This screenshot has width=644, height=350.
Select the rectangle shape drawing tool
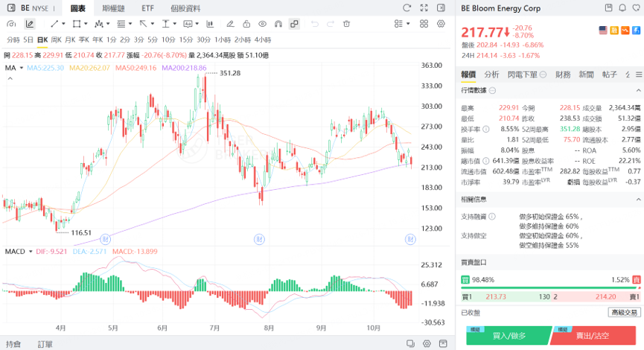click(x=77, y=24)
